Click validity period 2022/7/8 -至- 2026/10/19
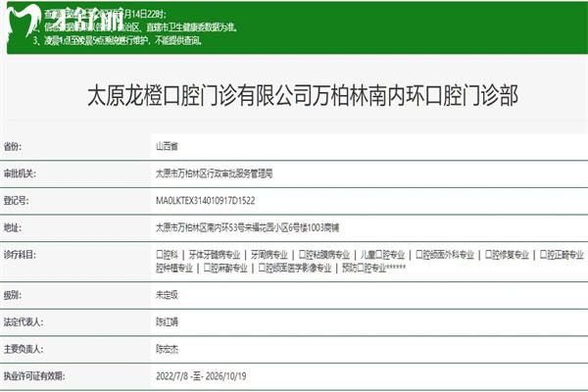 click(x=201, y=376)
